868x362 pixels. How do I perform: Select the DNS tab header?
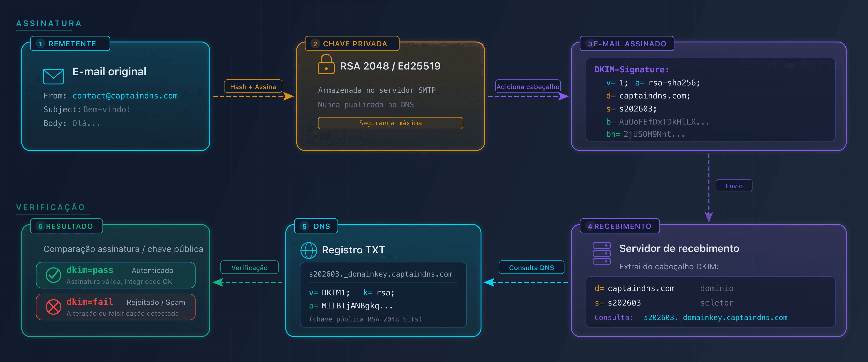pyautogui.click(x=316, y=226)
